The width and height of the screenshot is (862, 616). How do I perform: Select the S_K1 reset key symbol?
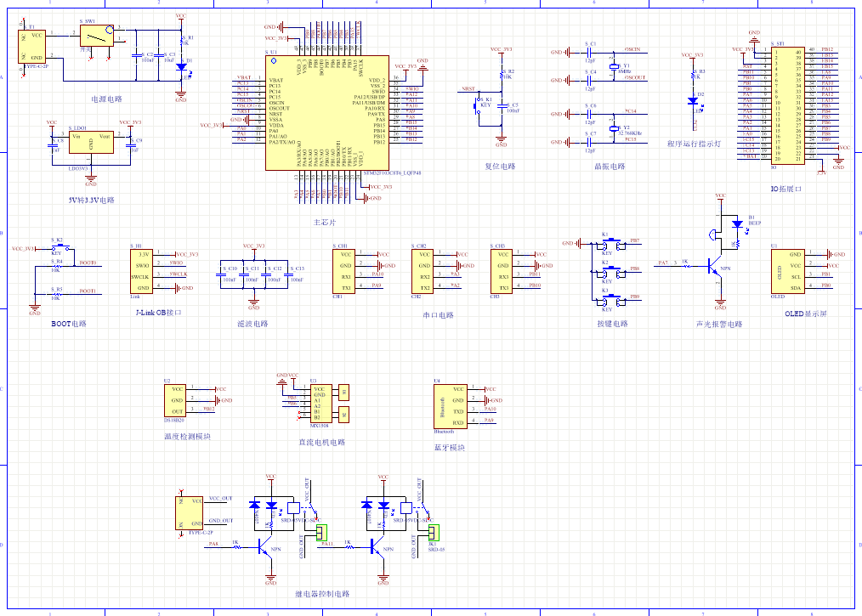coord(477,105)
